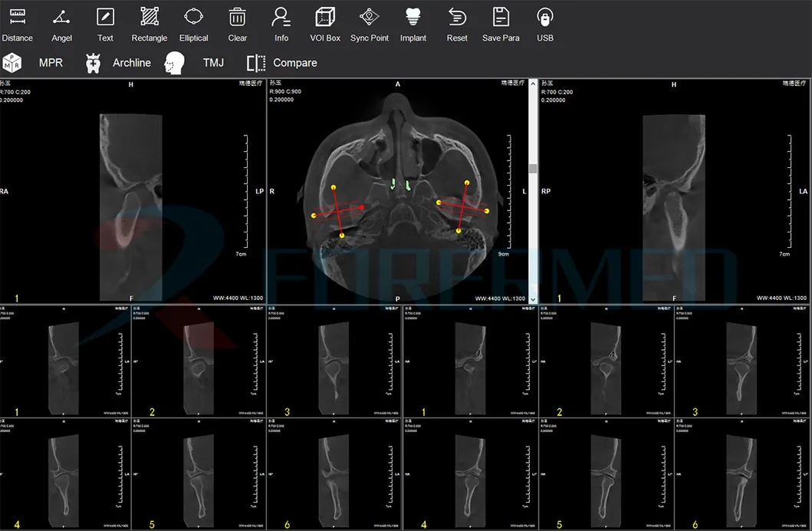Pick the Elliptical region tool
Viewport: 812px width, 531px height.
[x=193, y=23]
